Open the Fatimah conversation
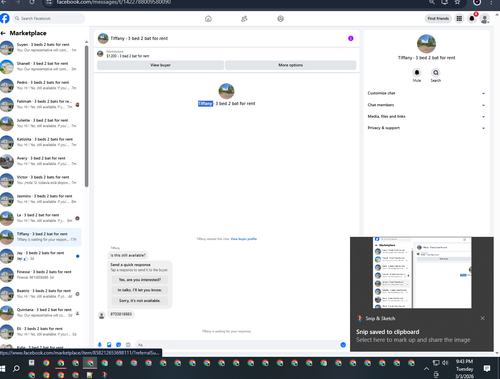 41,104
